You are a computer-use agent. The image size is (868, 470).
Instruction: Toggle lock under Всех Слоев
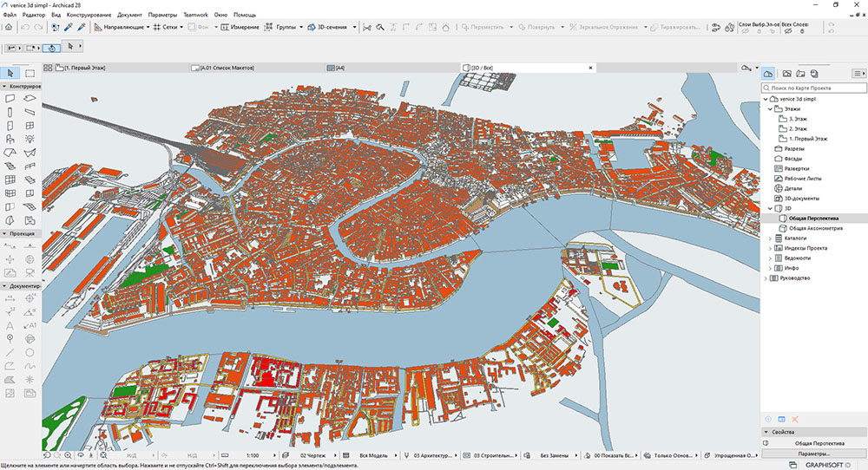[x=802, y=31]
